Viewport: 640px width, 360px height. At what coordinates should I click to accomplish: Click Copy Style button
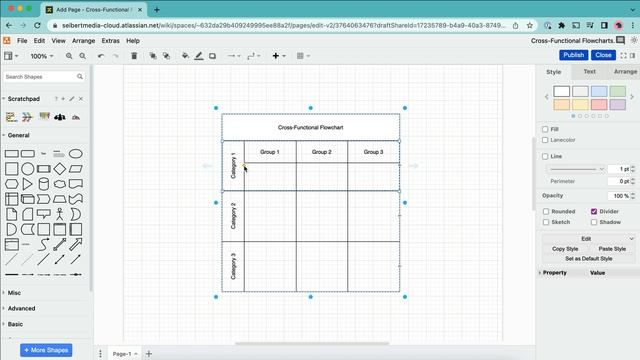click(x=565, y=249)
